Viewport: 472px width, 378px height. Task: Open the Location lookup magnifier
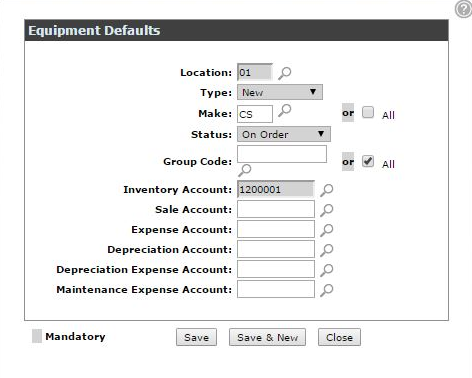pos(285,73)
